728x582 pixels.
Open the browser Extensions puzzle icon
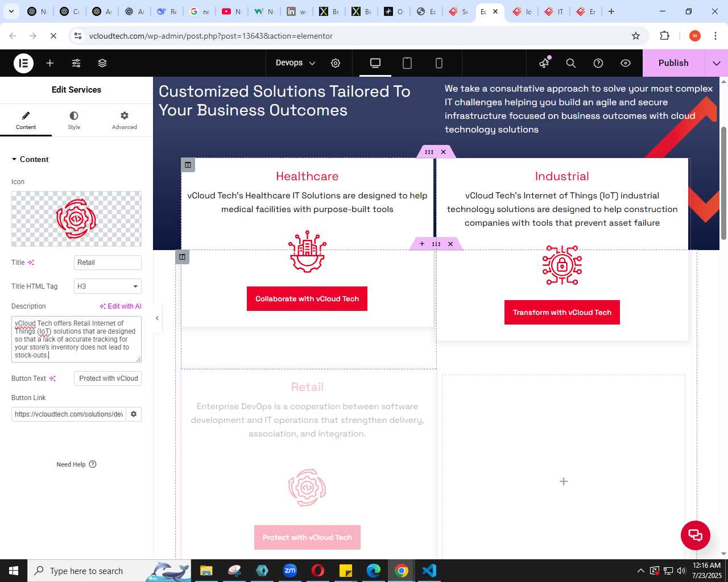click(665, 36)
